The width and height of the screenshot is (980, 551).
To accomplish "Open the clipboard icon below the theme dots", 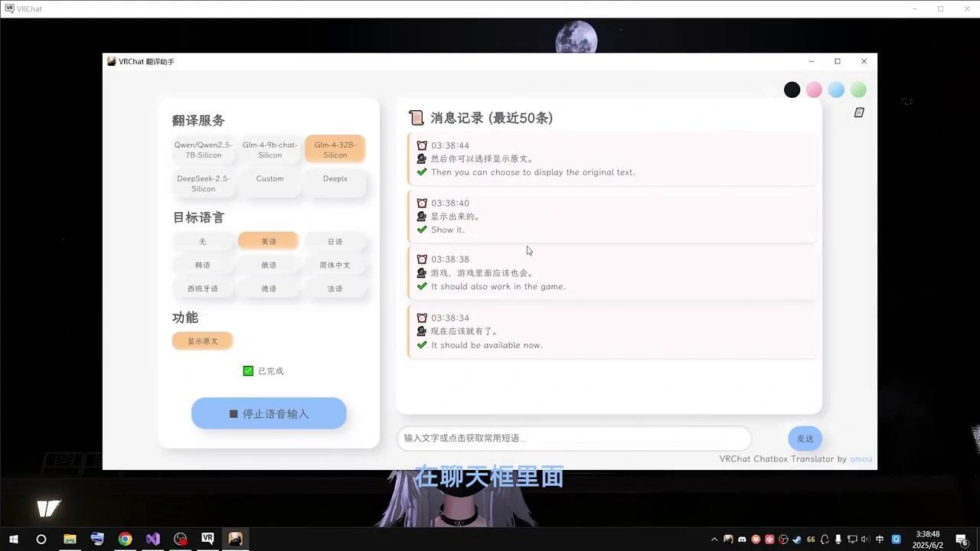I will pyautogui.click(x=858, y=112).
